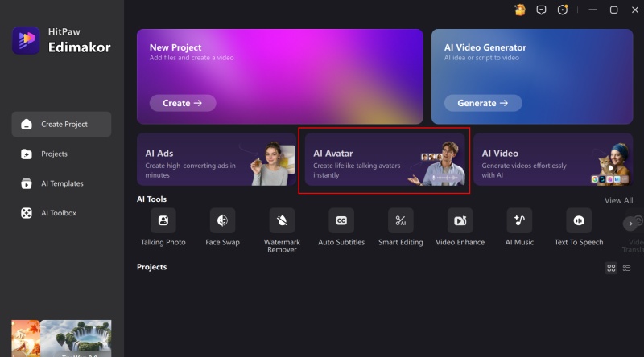Click the New Project banner title
Screen dimensions: 644x357
pos(175,47)
